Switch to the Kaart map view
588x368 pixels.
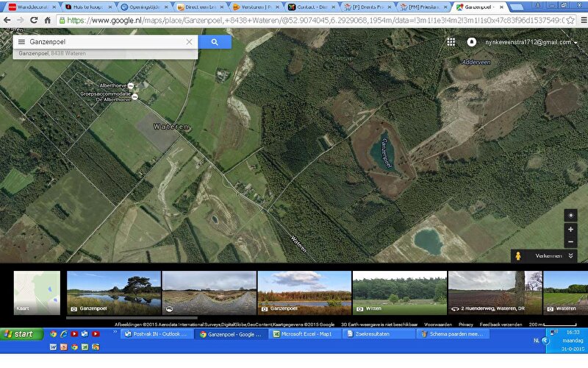click(x=37, y=292)
